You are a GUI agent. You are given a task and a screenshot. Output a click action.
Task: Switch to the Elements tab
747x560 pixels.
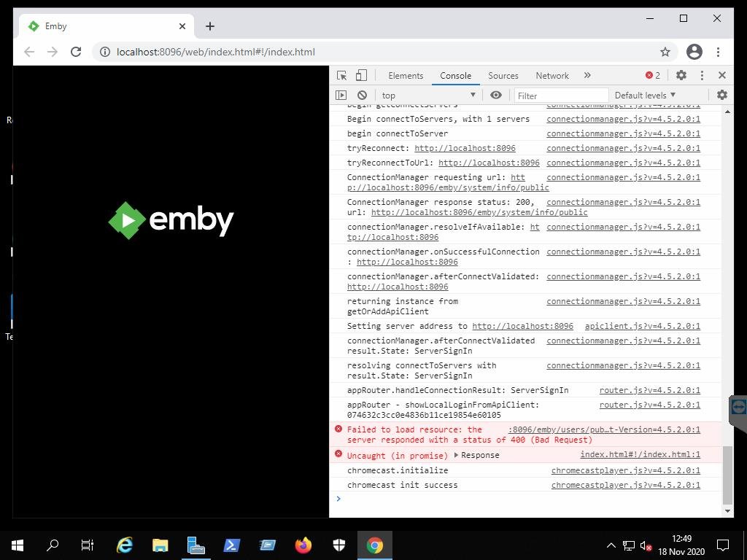click(406, 75)
